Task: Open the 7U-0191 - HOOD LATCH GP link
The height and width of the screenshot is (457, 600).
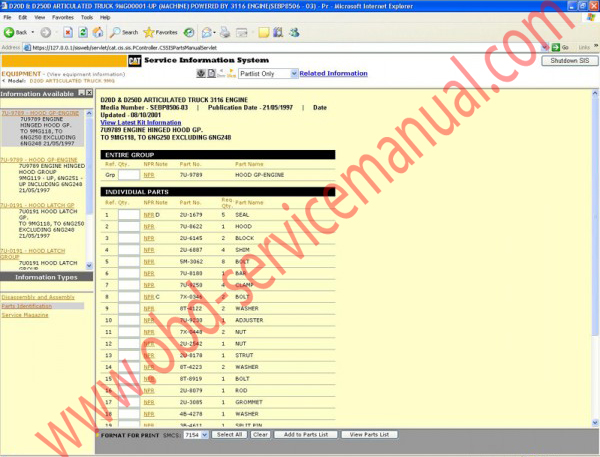Action: [37, 205]
